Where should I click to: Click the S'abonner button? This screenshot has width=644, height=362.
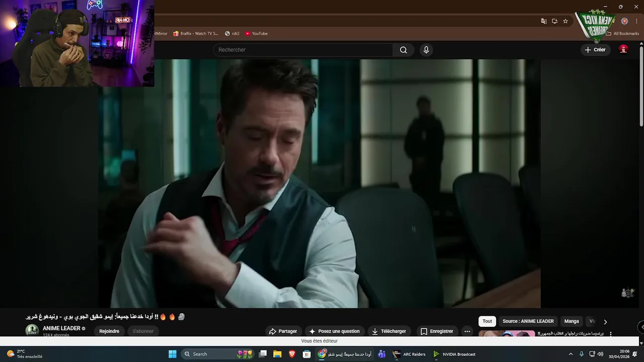click(143, 331)
